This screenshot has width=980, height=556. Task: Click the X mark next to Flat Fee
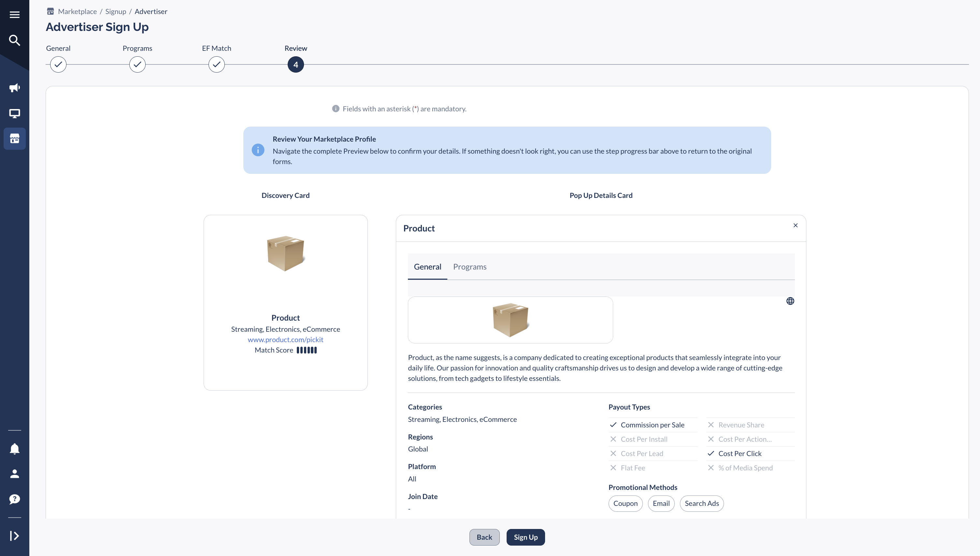click(613, 468)
